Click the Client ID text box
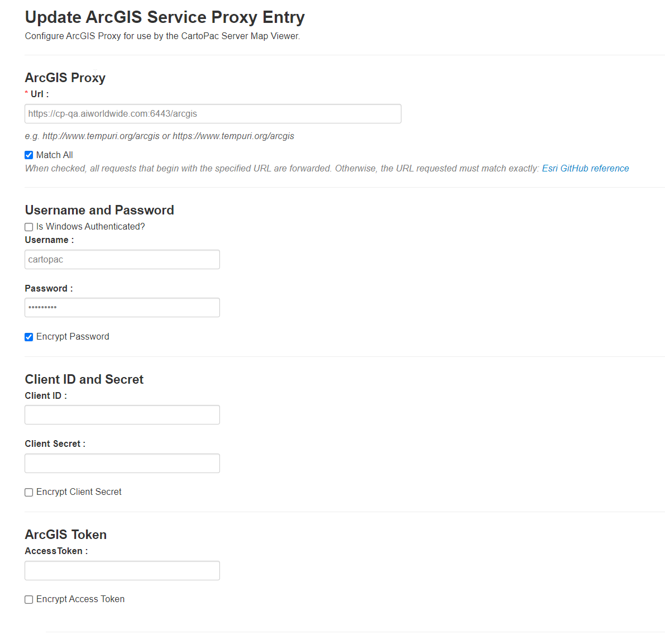The width and height of the screenshot is (665, 644). (122, 415)
